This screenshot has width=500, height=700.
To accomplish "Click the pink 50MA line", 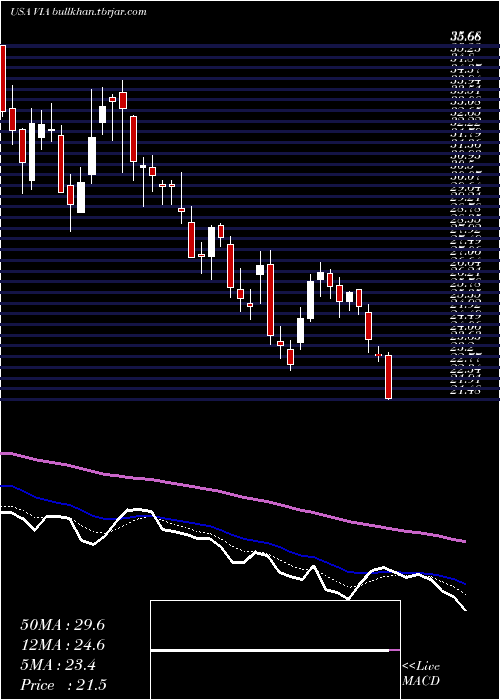I will point(232,495).
